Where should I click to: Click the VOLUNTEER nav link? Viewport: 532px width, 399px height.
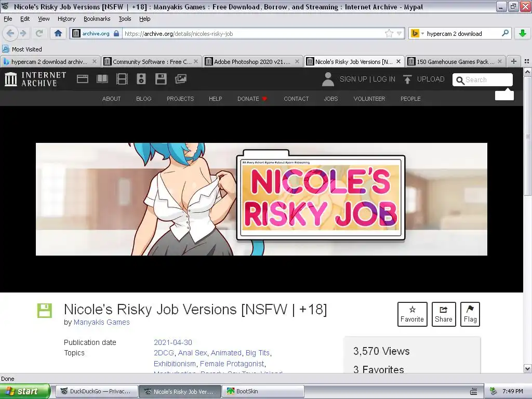pyautogui.click(x=369, y=99)
